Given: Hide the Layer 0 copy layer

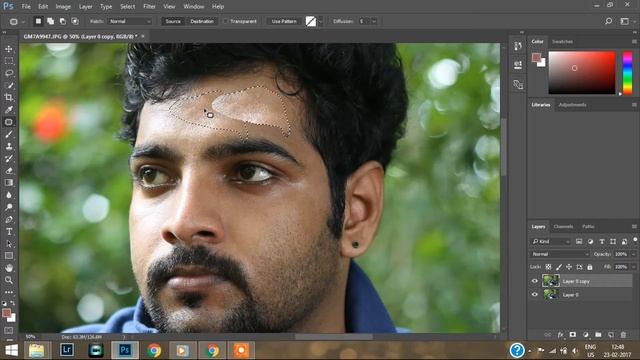Looking at the screenshot, I should (535, 281).
